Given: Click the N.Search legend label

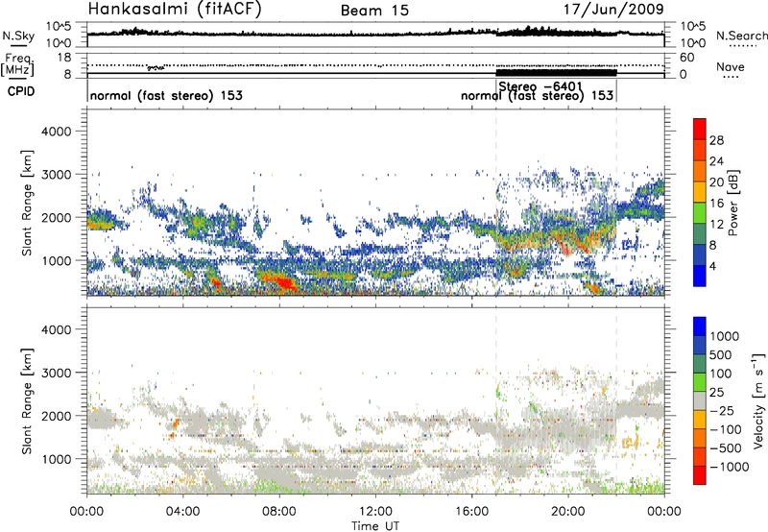Looking at the screenshot, I should click(741, 36).
